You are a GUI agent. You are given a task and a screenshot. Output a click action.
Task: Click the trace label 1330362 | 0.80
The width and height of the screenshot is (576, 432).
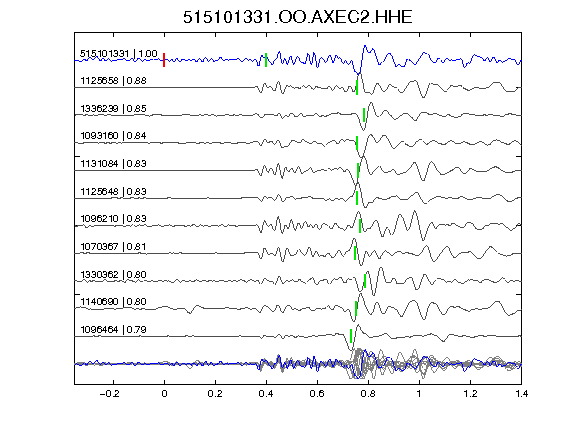[x=114, y=275]
